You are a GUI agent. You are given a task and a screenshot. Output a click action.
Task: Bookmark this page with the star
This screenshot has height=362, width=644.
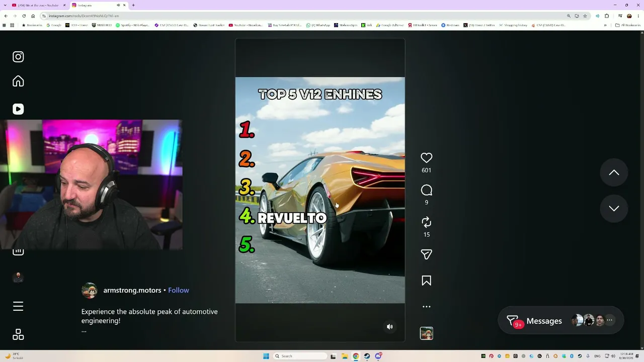[x=585, y=16]
